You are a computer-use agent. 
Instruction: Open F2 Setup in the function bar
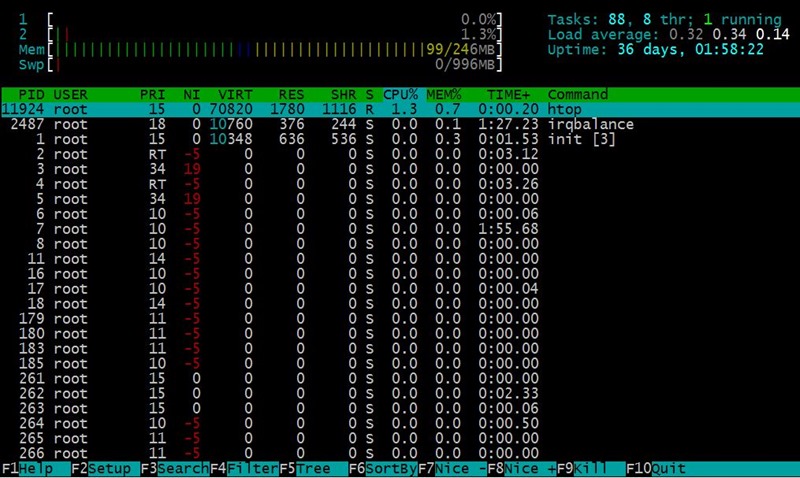click(x=105, y=469)
